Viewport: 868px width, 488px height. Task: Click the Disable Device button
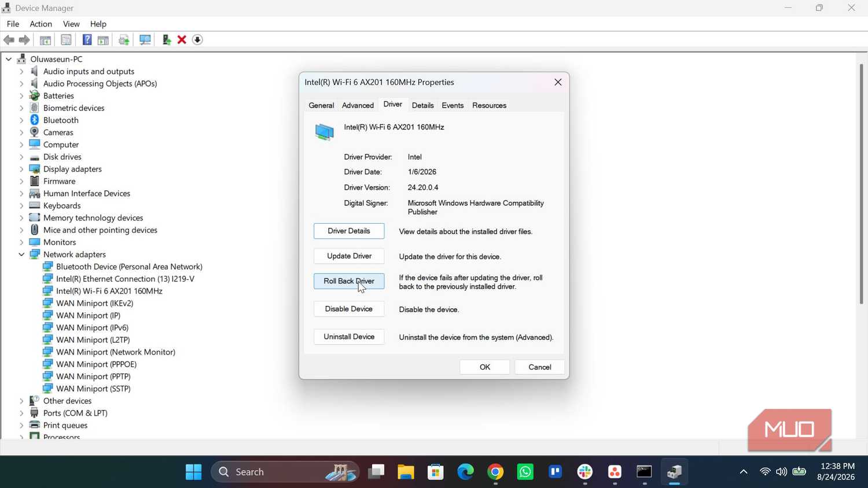(x=349, y=309)
